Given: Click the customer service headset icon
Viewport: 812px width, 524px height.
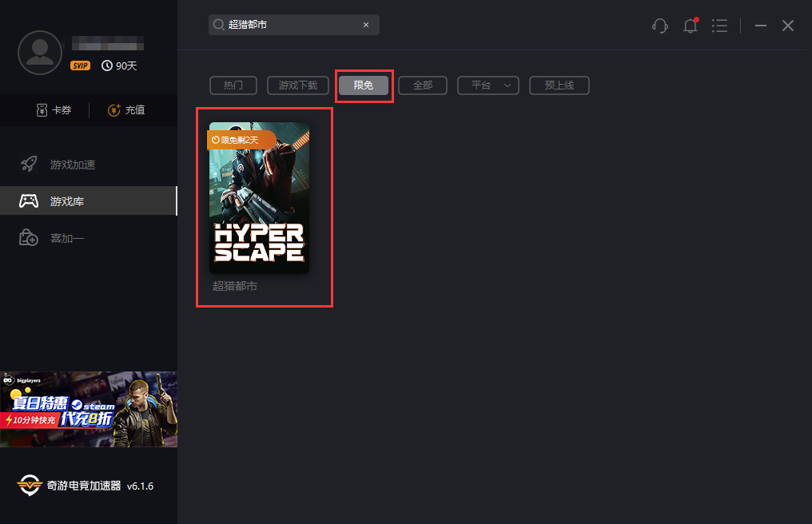Looking at the screenshot, I should [660, 26].
